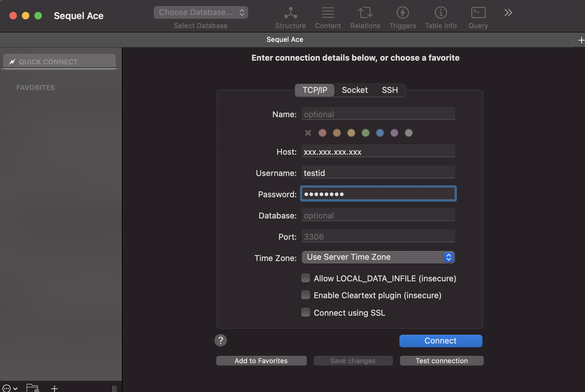Enable Cleartext plugin checkbox
This screenshot has height=392, width=585.
click(x=306, y=295)
